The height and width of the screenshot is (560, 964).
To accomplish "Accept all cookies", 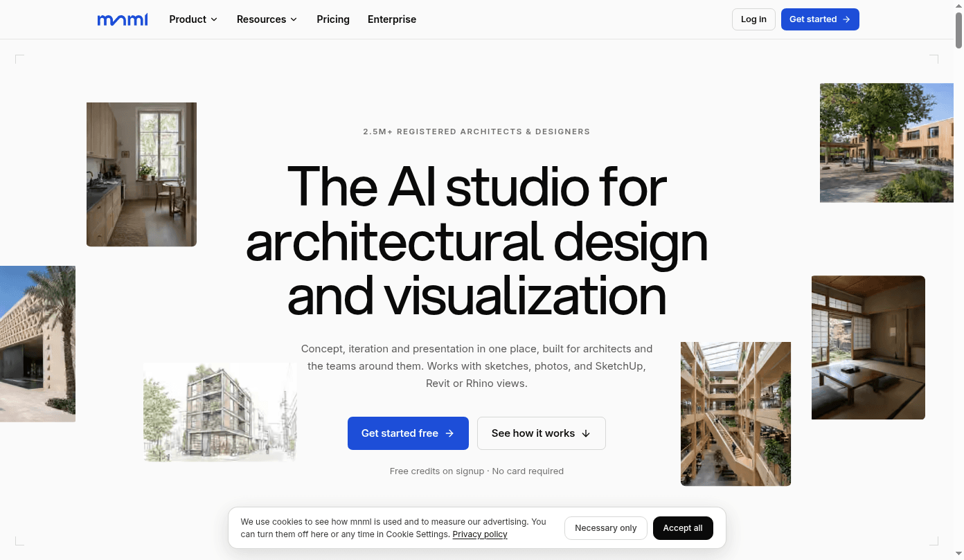I will (x=683, y=528).
